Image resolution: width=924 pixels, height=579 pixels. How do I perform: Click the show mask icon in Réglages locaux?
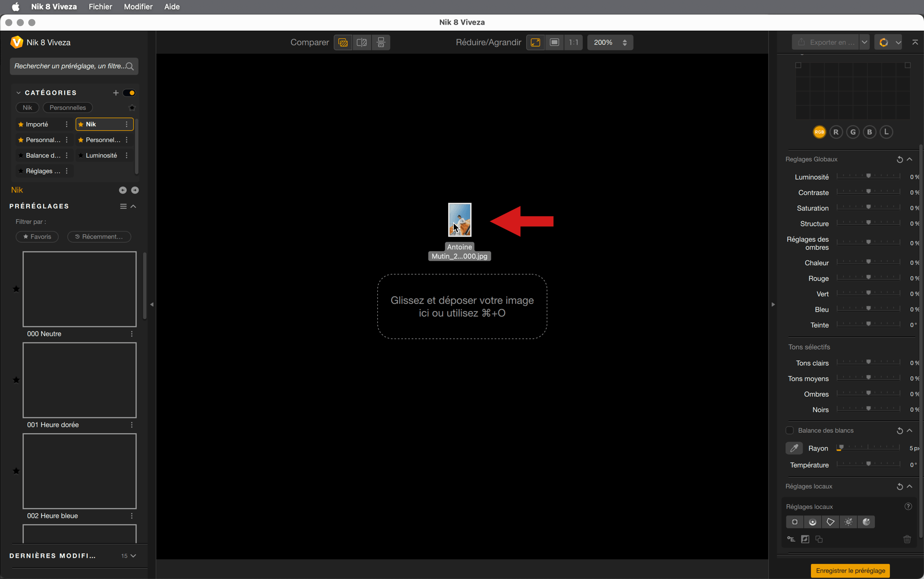point(805,539)
